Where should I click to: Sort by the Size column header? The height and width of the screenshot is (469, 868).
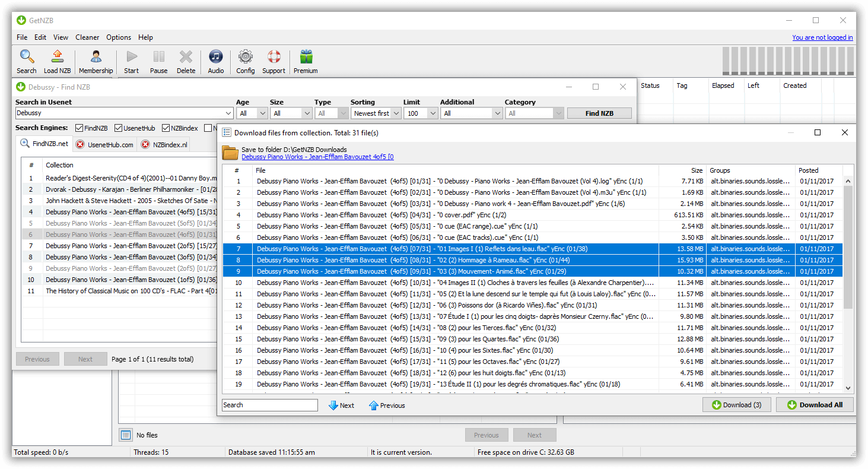682,170
